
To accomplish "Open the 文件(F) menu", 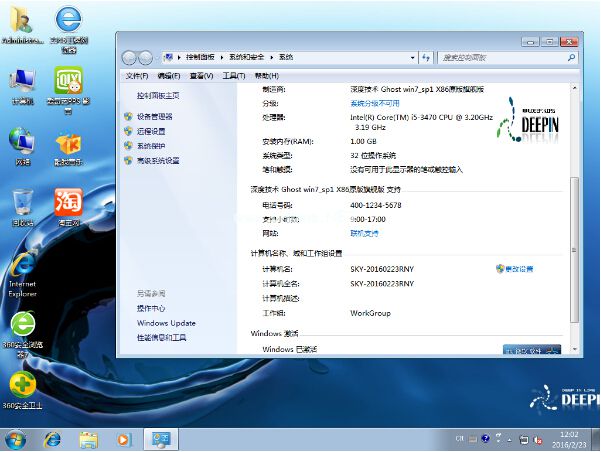I will point(137,76).
